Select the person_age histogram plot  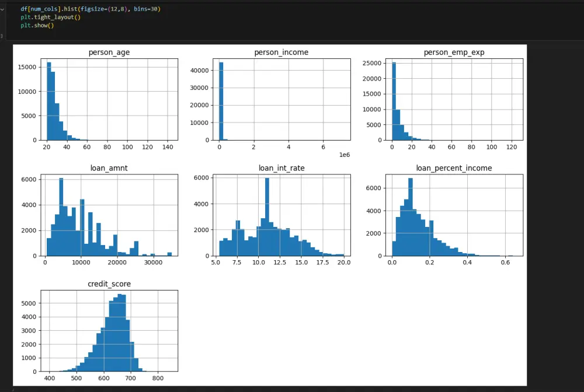109,99
